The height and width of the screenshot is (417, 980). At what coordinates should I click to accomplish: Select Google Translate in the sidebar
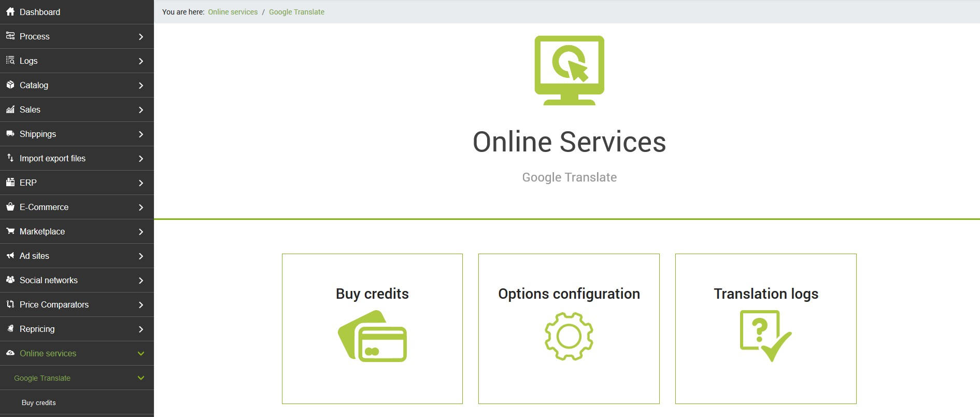[42, 378]
